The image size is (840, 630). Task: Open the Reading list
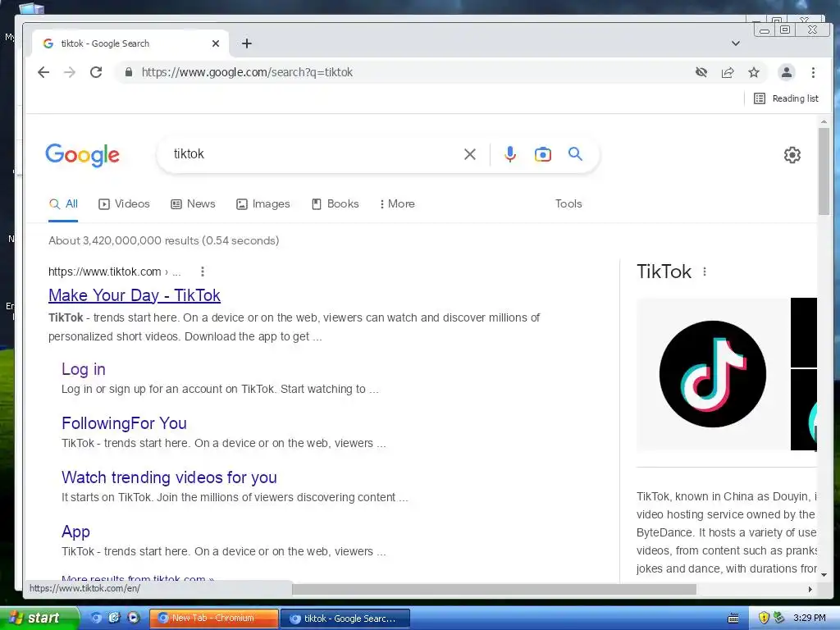pos(786,98)
